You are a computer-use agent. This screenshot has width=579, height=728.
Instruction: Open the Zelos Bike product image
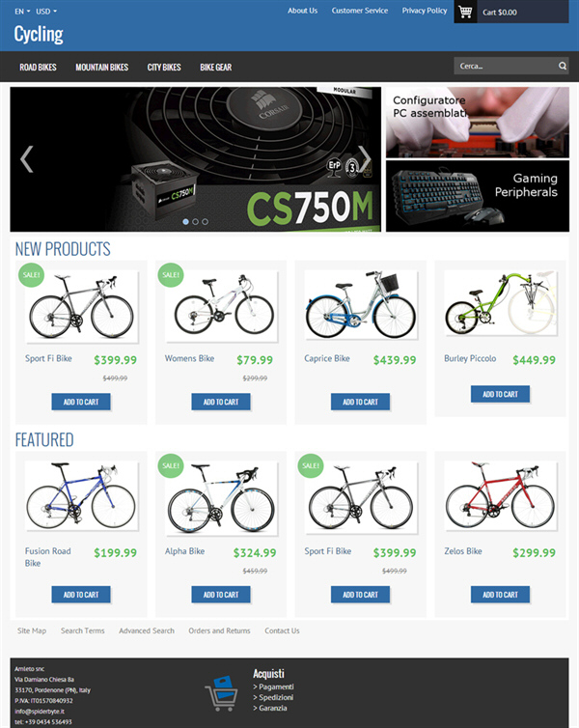500,496
